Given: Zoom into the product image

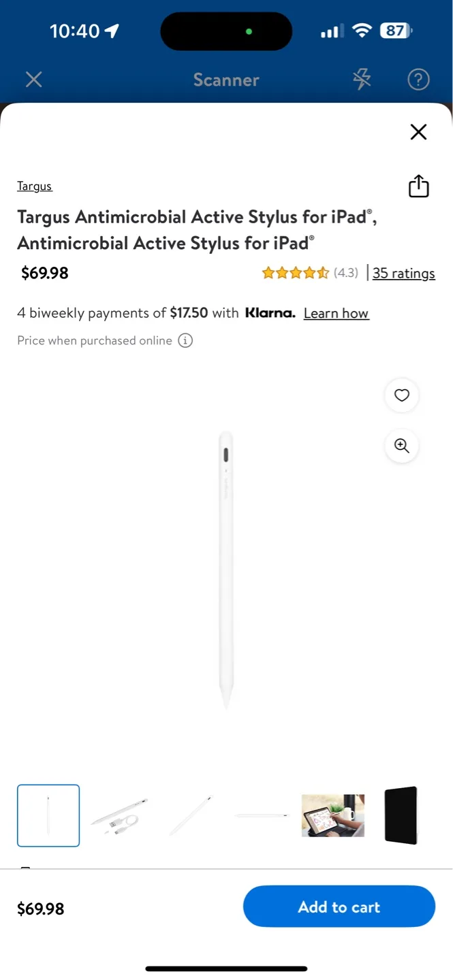Looking at the screenshot, I should pyautogui.click(x=401, y=446).
